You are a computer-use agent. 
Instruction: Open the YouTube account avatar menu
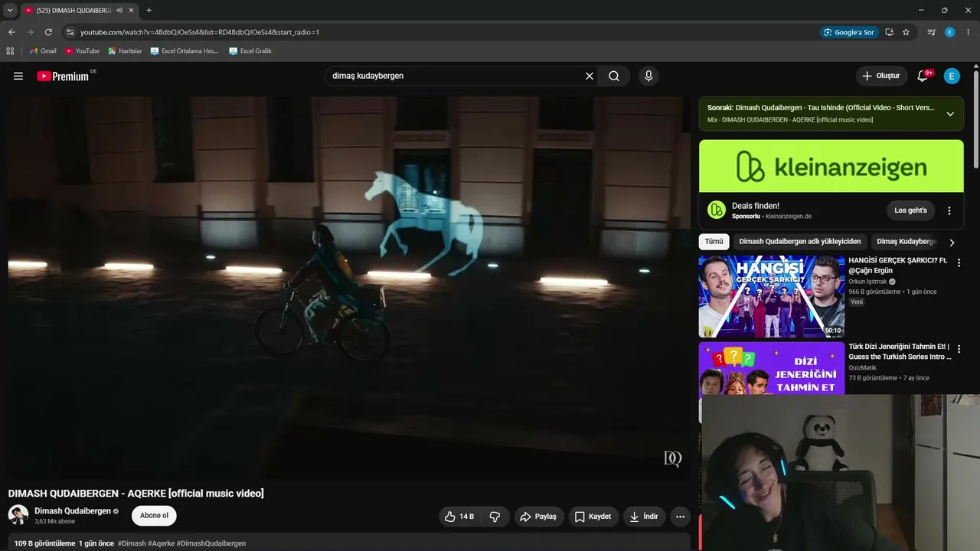tap(952, 76)
